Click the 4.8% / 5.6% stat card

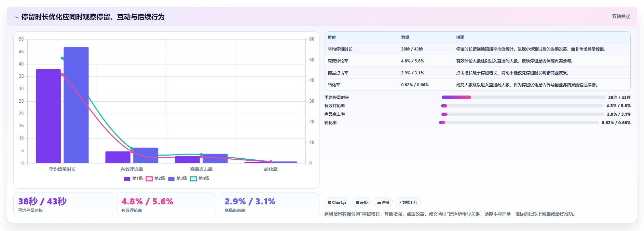click(x=166, y=205)
